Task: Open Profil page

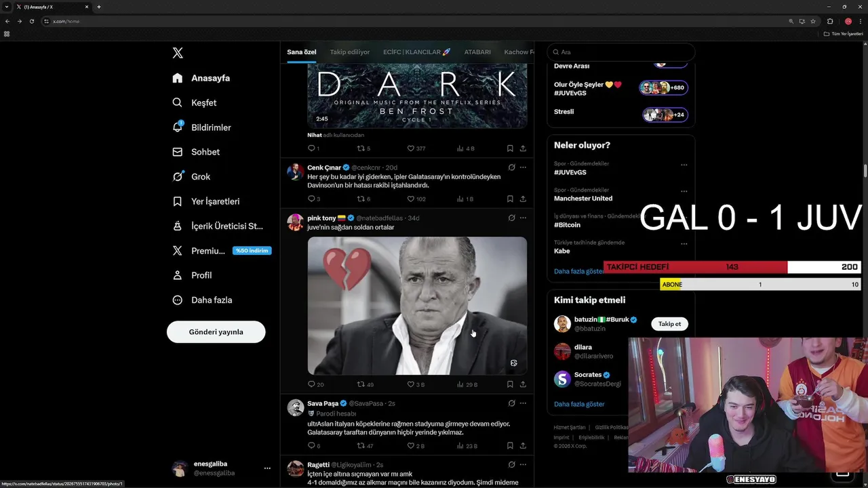Action: point(192,275)
